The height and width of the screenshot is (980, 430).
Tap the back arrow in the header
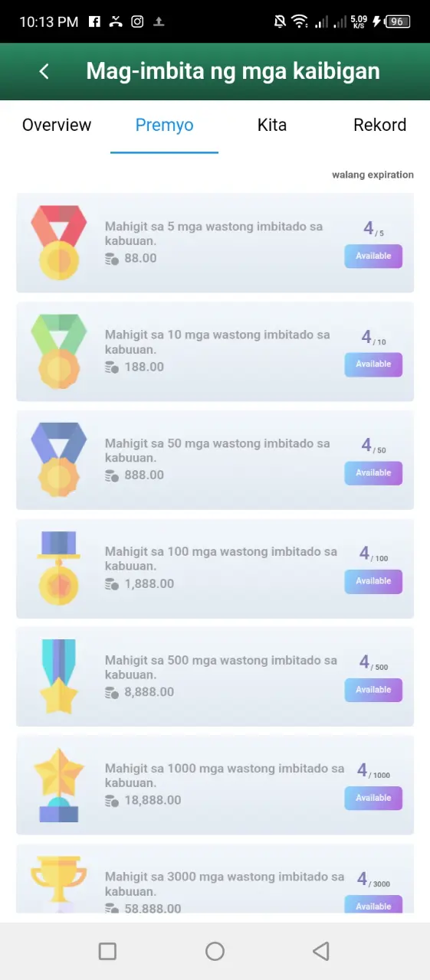[x=44, y=71]
